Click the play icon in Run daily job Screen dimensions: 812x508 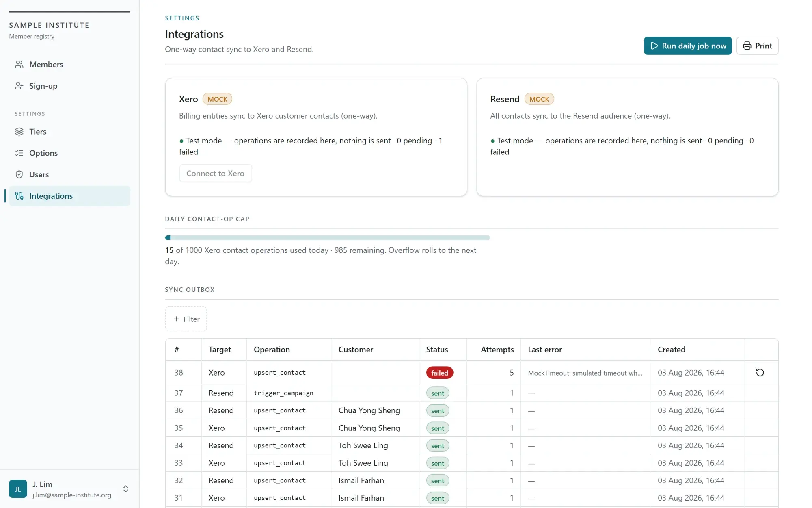(x=654, y=46)
